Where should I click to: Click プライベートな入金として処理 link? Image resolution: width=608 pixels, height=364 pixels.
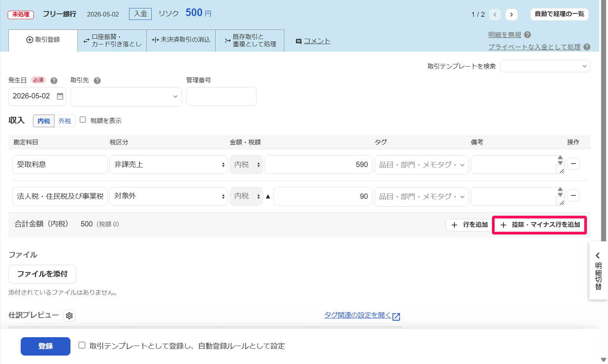click(x=534, y=47)
